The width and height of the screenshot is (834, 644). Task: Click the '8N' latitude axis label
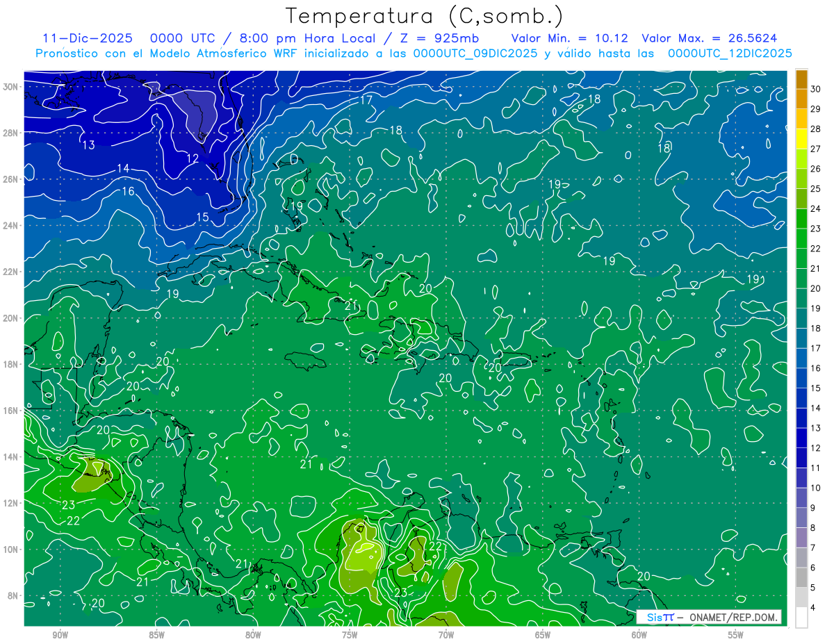point(13,595)
